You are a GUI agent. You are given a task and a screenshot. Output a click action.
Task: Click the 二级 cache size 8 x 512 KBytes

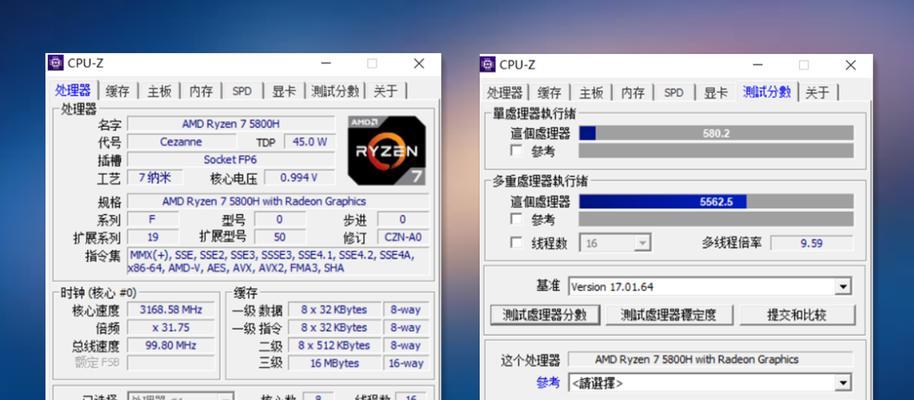335,345
